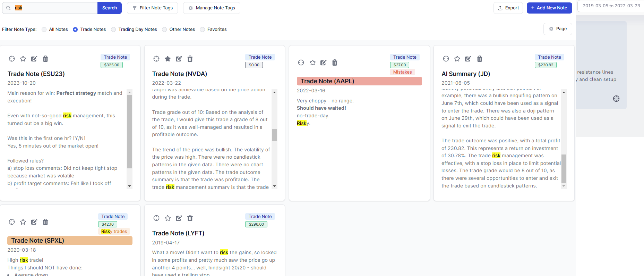
Task: Open the Trade Note (ESU23) title
Action: 36,74
